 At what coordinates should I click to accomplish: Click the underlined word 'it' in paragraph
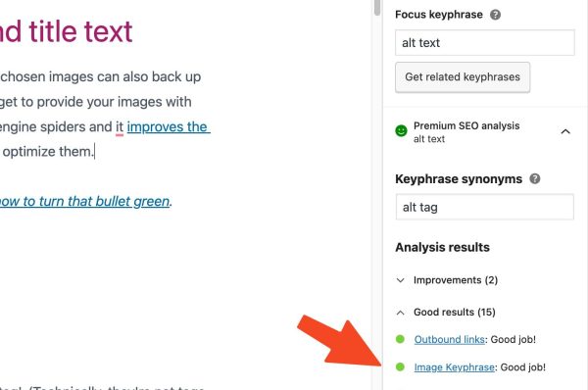(x=120, y=127)
